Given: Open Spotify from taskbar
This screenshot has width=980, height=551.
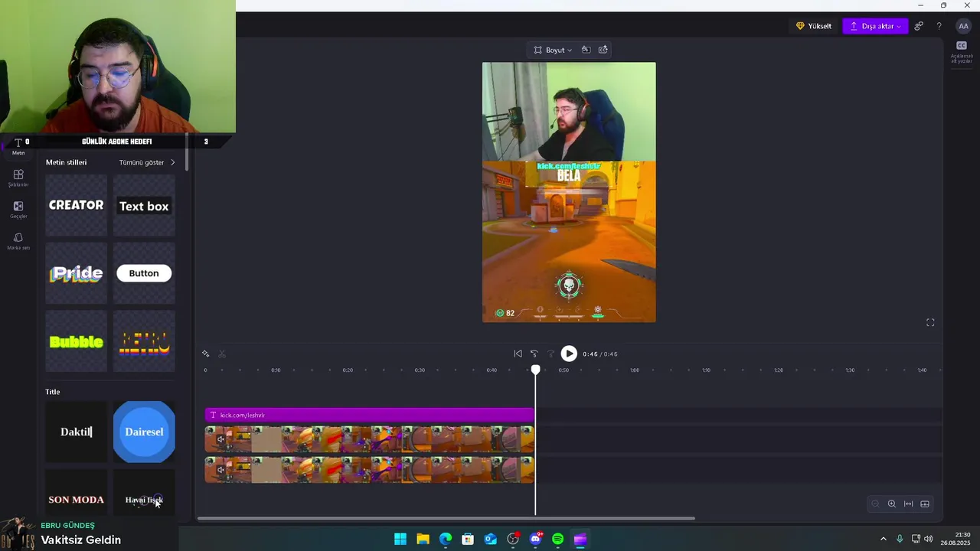Looking at the screenshot, I should click(557, 540).
